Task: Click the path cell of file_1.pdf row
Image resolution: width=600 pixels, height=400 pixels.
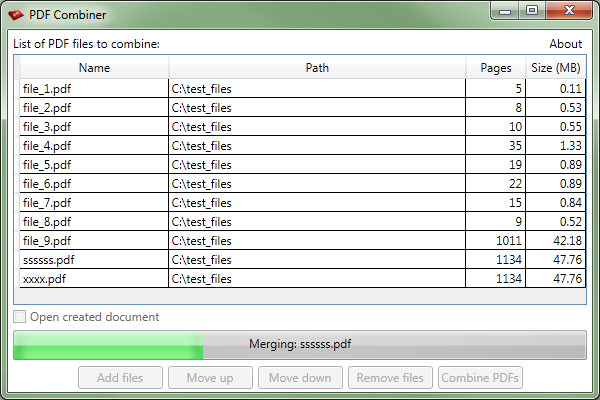Action: (317, 88)
